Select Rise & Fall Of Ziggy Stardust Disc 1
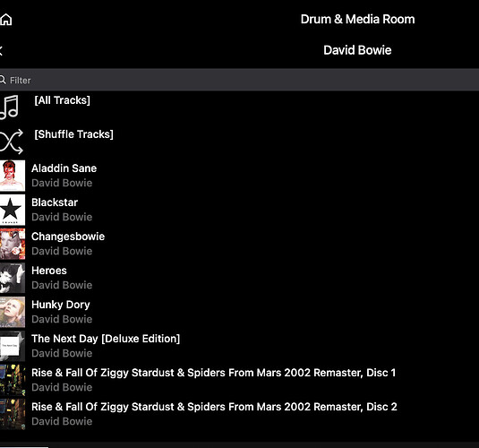This screenshot has width=479, height=448. point(213,373)
